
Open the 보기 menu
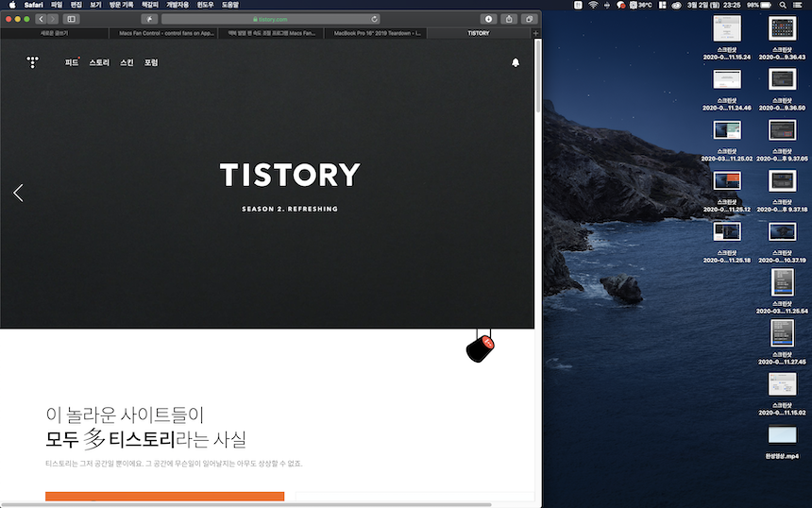[95, 5]
